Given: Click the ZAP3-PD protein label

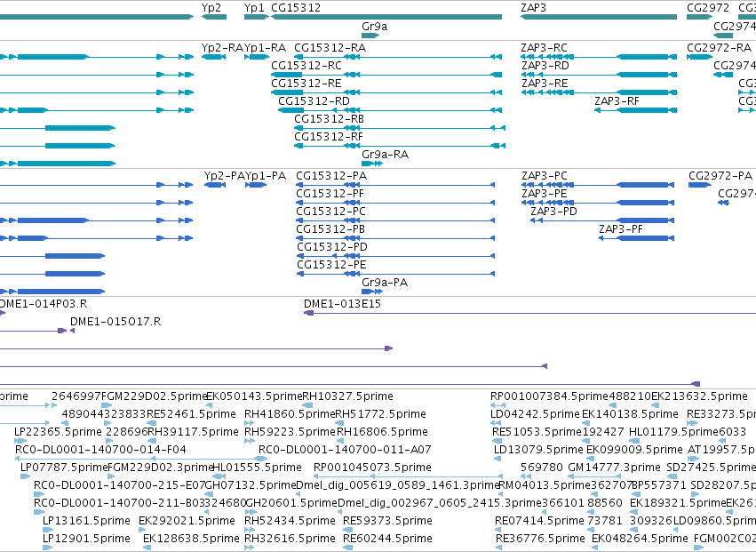Looking at the screenshot, I should pos(554,212).
